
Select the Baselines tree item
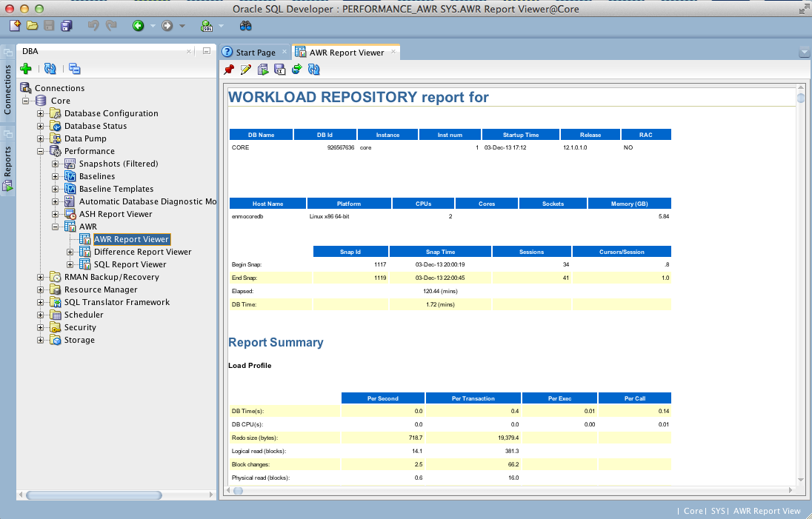[x=97, y=176]
